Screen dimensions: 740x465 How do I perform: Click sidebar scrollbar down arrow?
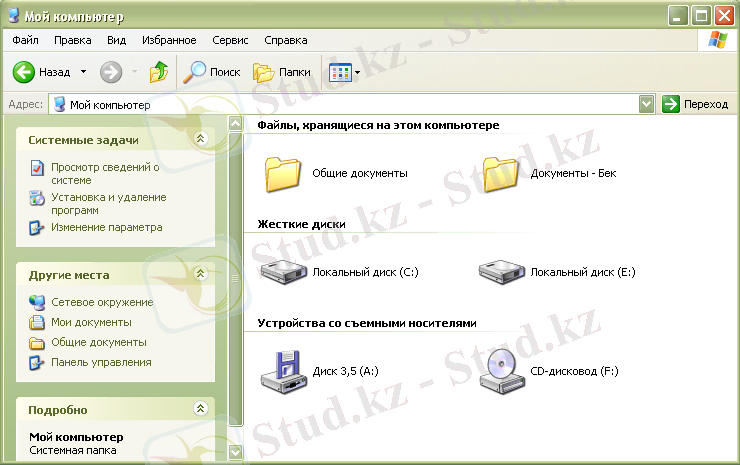pos(235,452)
